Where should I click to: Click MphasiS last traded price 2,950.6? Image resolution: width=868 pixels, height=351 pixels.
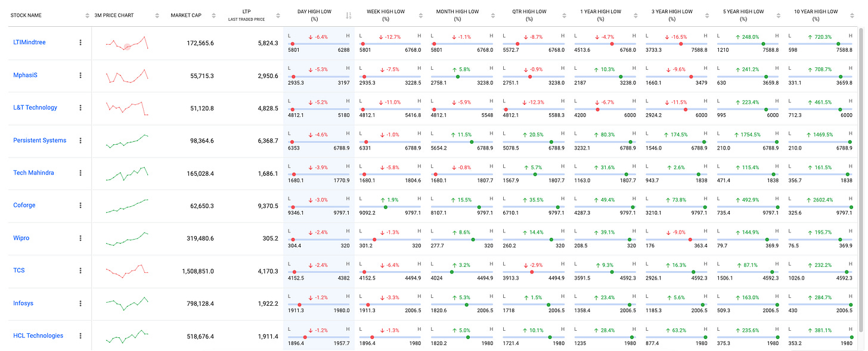[x=267, y=76]
